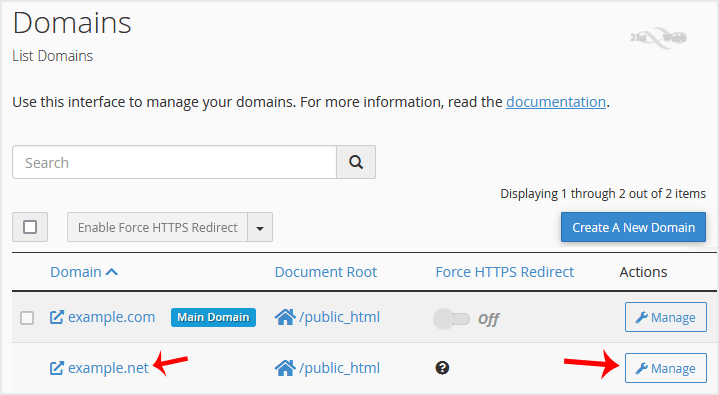The image size is (719, 395).
Task: Open the external link icon beside example.com
Action: [x=57, y=317]
